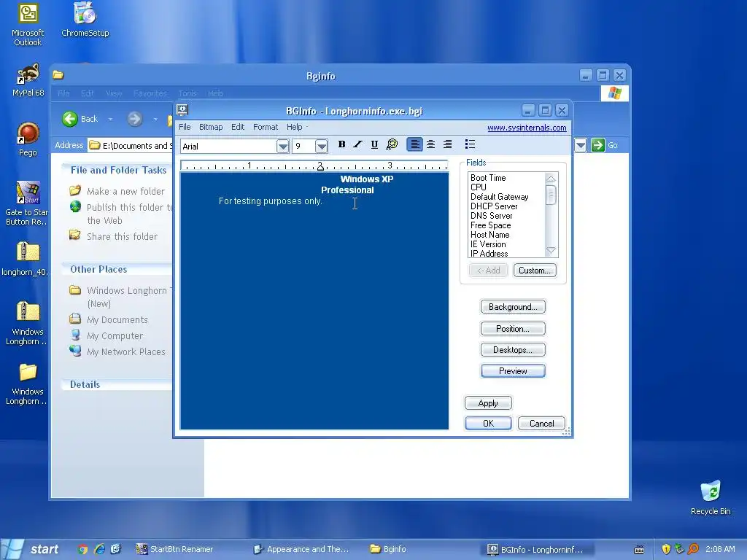This screenshot has height=560, width=747.
Task: Click the Background... button
Action: click(513, 307)
